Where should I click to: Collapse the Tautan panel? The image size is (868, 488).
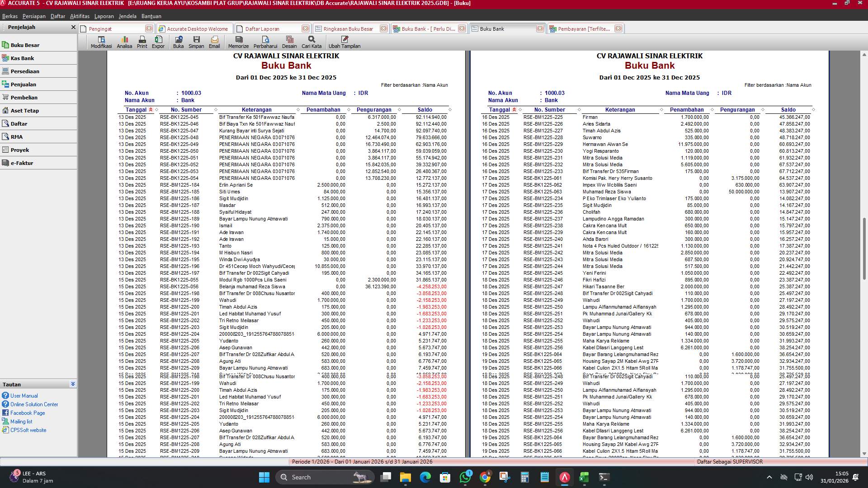click(x=73, y=384)
